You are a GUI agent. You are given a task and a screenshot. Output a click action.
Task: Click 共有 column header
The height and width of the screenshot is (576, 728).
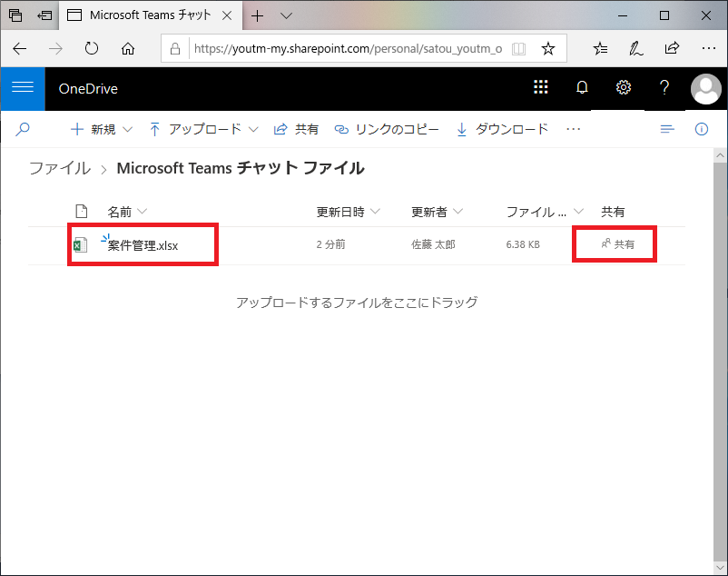(613, 212)
